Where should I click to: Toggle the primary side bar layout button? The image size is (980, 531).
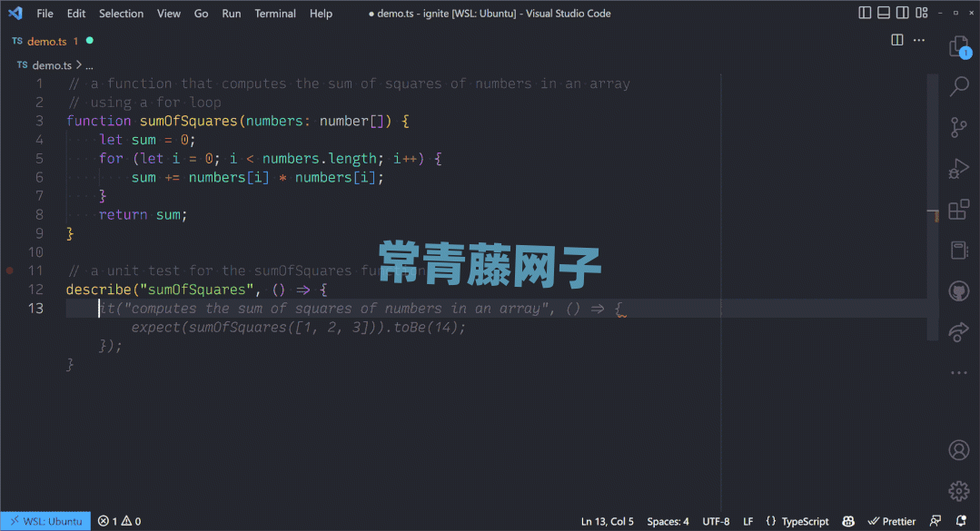pyautogui.click(x=864, y=14)
